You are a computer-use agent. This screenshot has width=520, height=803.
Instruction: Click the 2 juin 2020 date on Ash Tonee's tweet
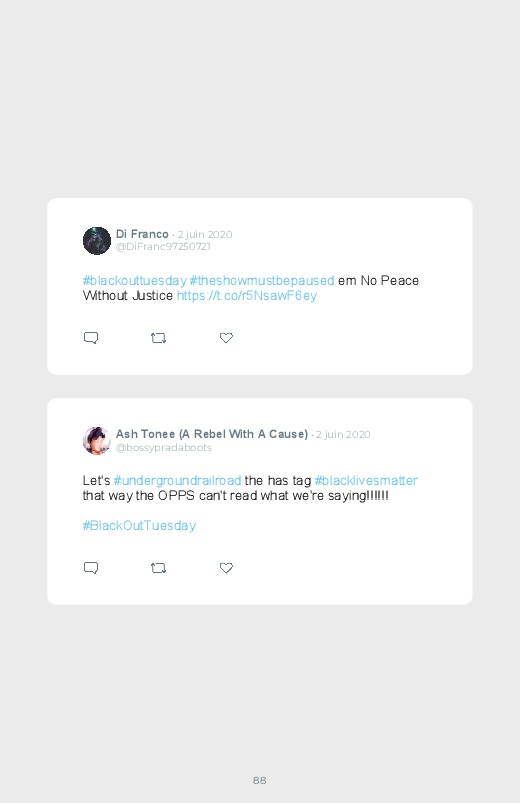point(343,434)
